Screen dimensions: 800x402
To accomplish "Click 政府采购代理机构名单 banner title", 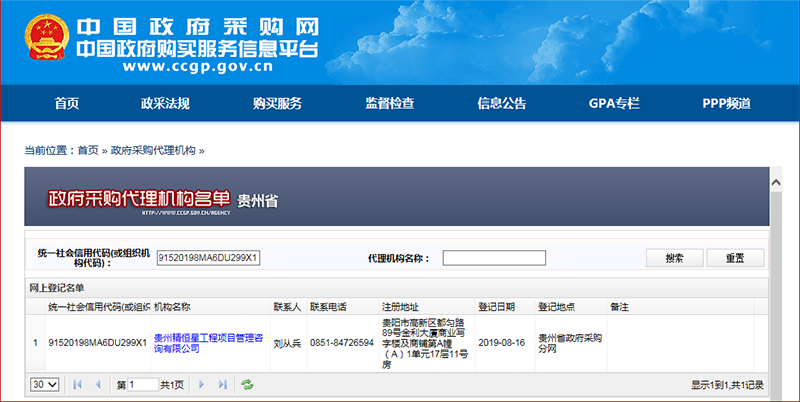I will (139, 198).
